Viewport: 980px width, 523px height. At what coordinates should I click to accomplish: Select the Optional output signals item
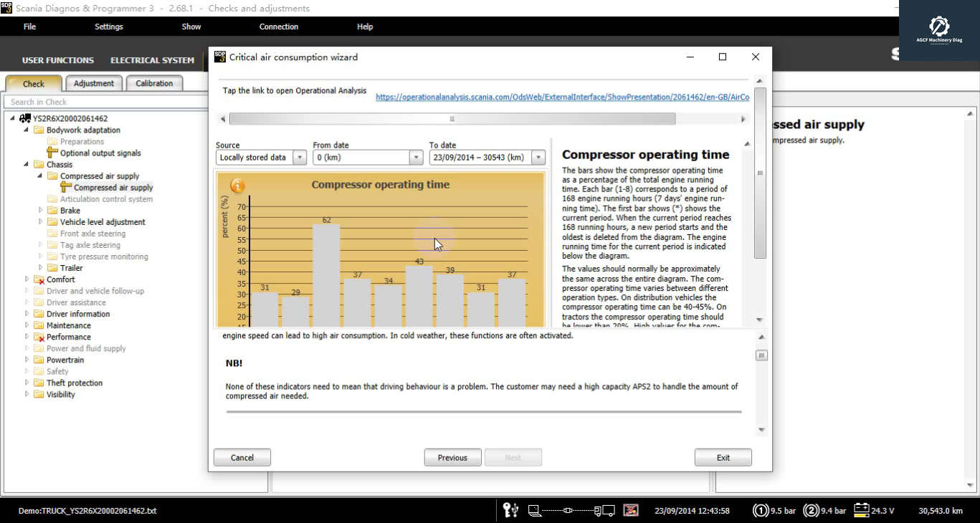click(x=100, y=153)
